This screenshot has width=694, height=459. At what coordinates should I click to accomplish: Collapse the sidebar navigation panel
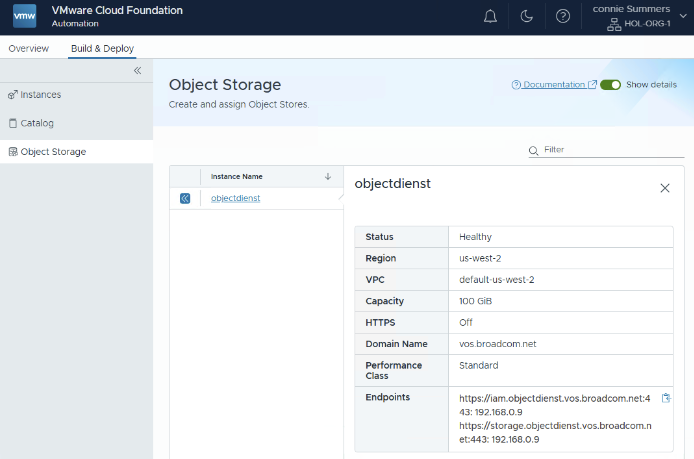click(138, 70)
